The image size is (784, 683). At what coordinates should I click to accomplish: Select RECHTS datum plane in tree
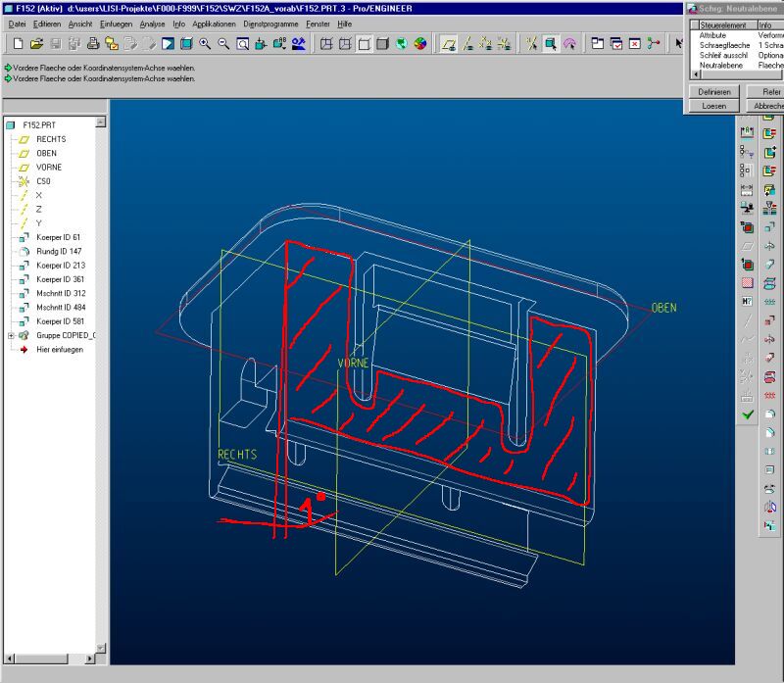coord(51,139)
